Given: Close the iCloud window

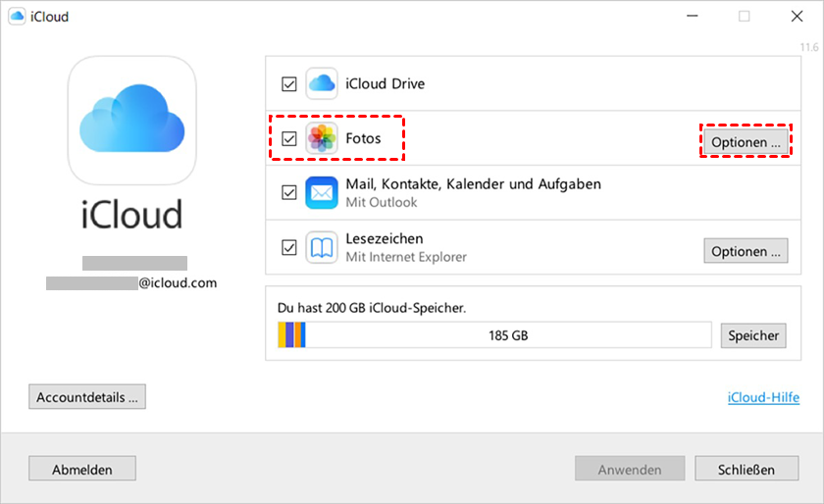Looking at the screenshot, I should click(797, 17).
